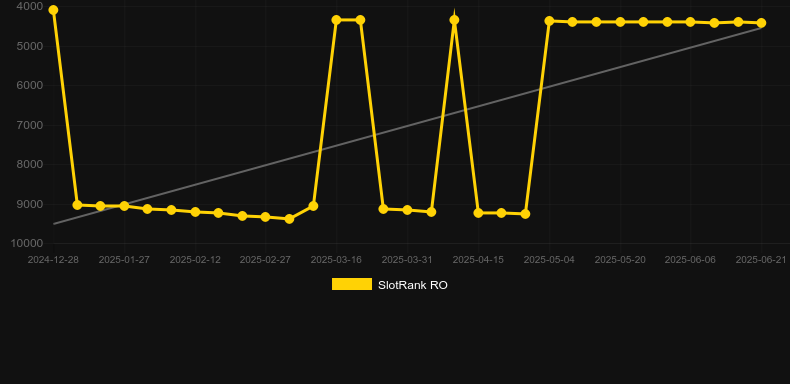Select the last data point at 2025-06-21
This screenshot has width=790, height=384.
click(761, 23)
